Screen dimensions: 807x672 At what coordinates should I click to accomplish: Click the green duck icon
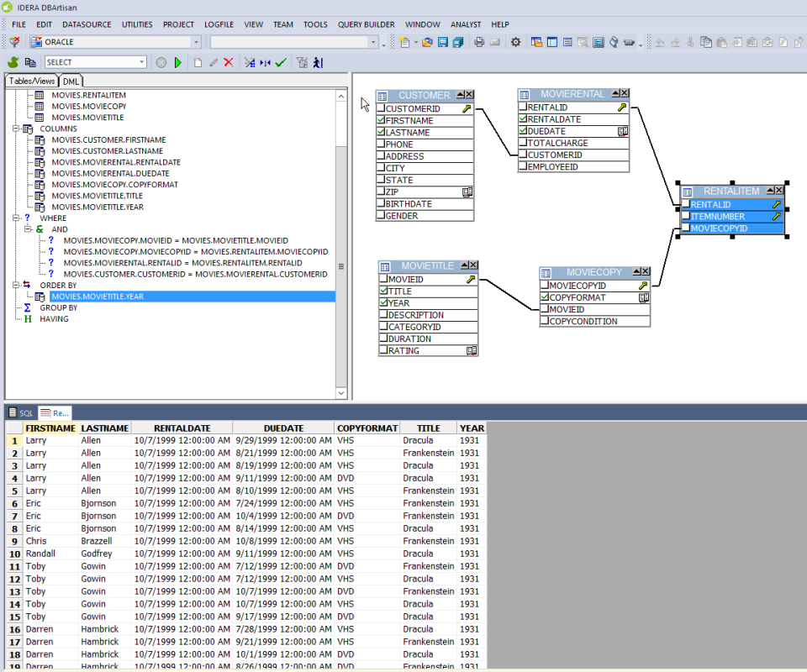(x=13, y=62)
